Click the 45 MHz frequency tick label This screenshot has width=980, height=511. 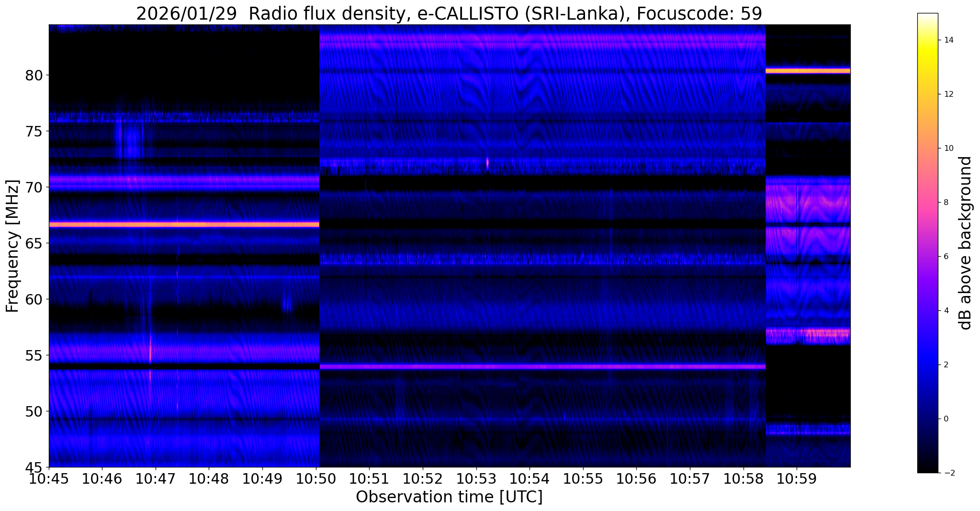click(x=34, y=467)
